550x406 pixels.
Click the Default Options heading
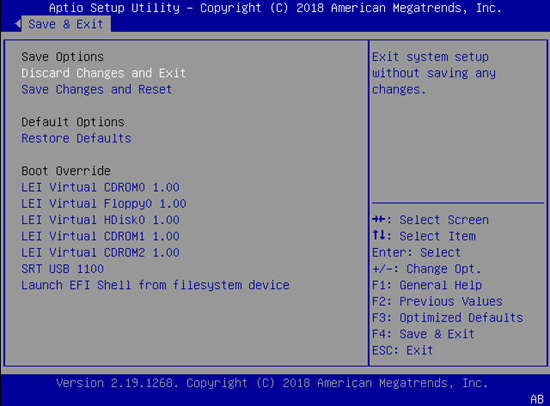(73, 122)
